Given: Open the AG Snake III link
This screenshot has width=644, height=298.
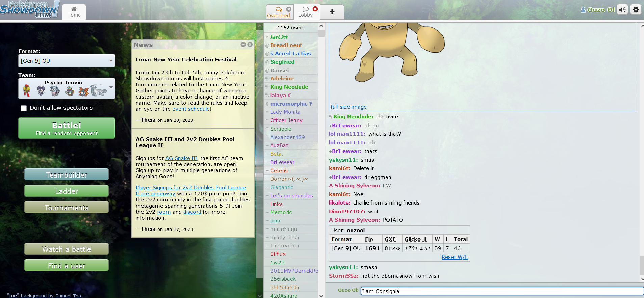Looking at the screenshot, I should 181,158.
